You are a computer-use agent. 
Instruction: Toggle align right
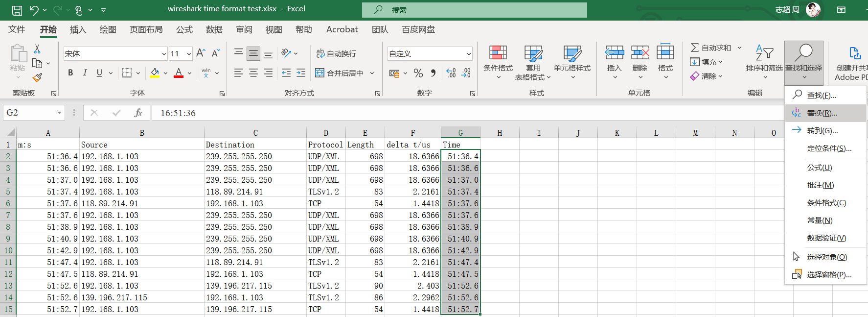coord(268,73)
